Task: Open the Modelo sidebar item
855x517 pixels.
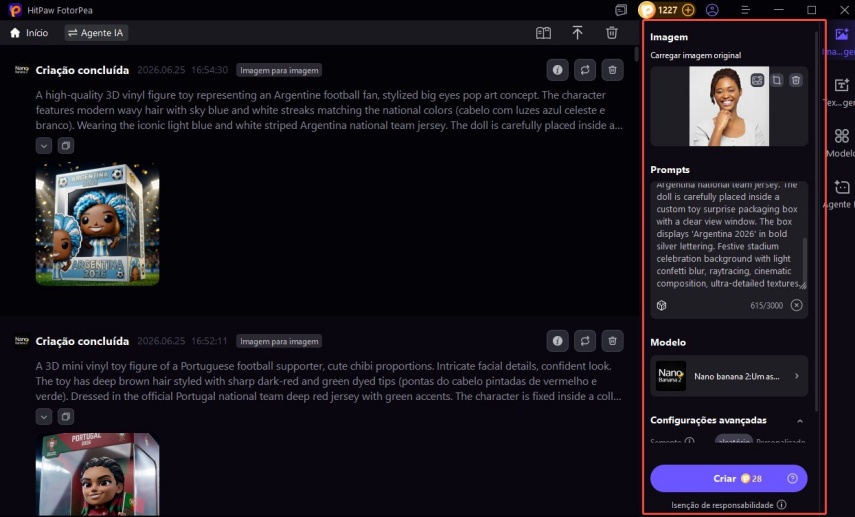Action: [841, 142]
